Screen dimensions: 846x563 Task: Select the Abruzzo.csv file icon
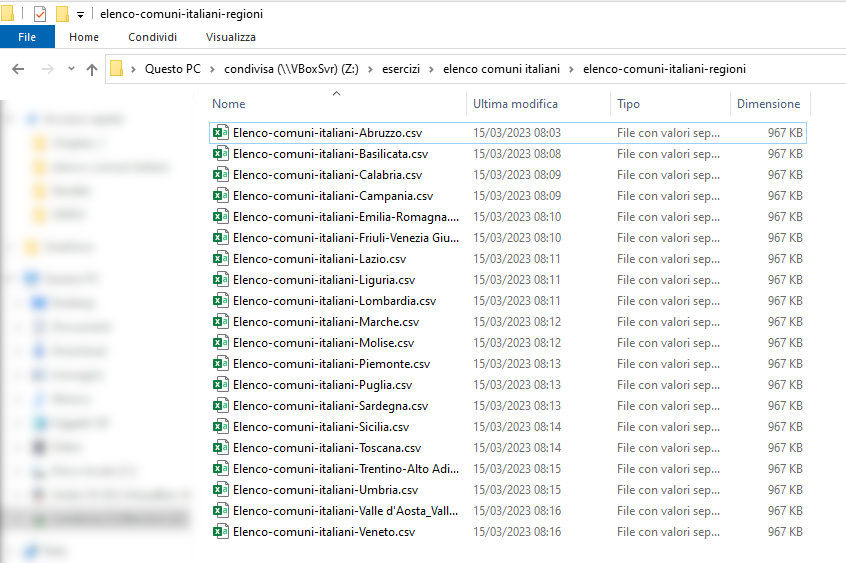220,132
